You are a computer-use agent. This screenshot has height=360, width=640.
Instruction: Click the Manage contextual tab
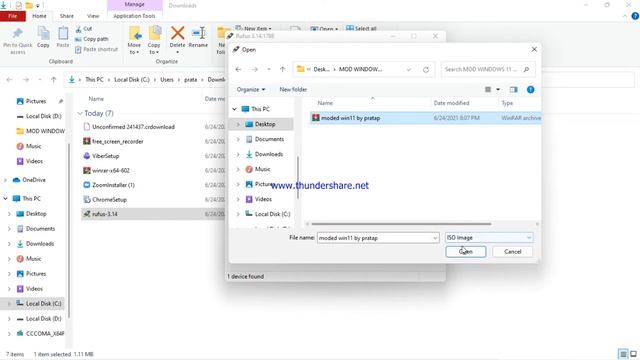pyautogui.click(x=135, y=4)
